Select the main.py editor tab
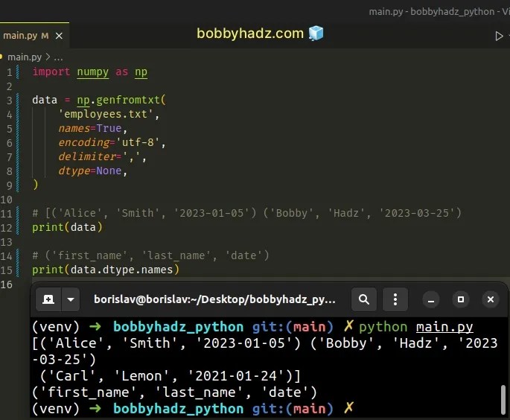 point(34,36)
